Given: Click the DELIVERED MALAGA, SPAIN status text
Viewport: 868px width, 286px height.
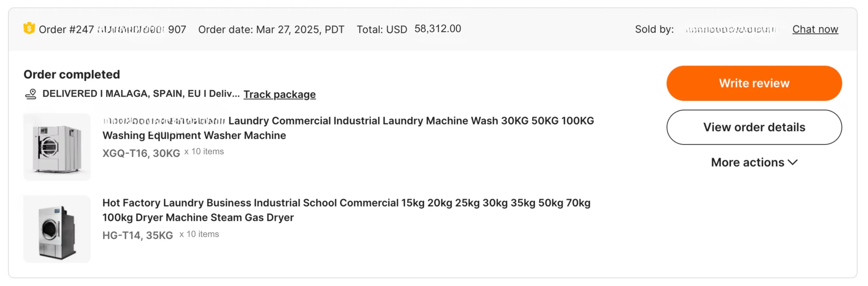Looking at the screenshot, I should (x=141, y=94).
